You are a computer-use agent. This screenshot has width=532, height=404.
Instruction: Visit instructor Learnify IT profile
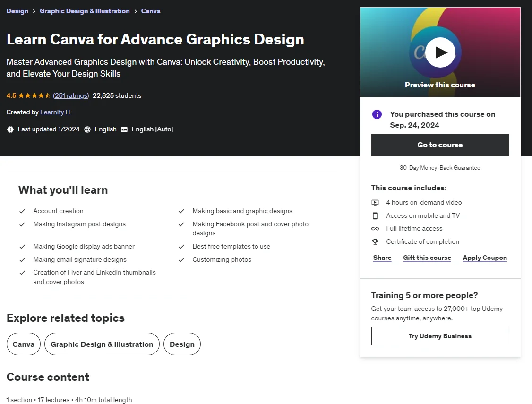(x=56, y=112)
